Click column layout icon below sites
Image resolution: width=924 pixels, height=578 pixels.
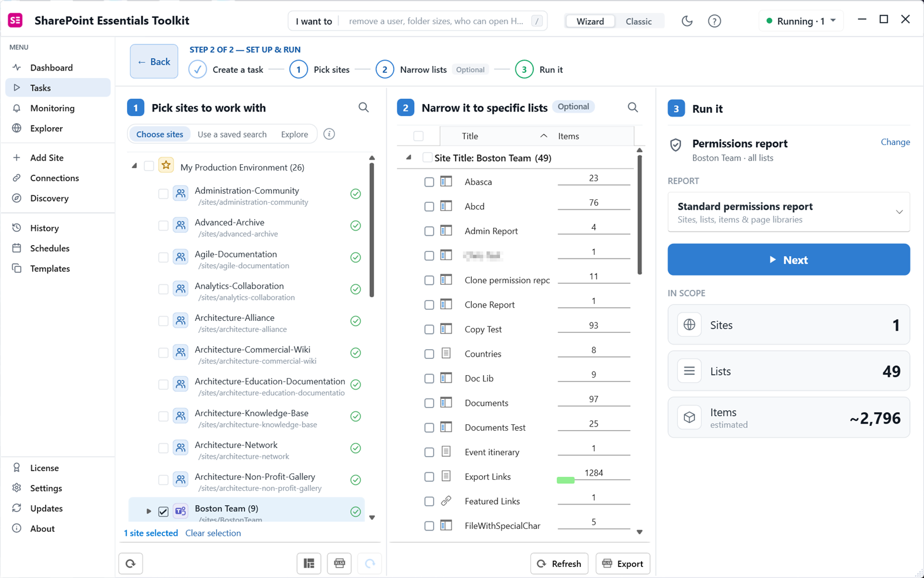309,564
